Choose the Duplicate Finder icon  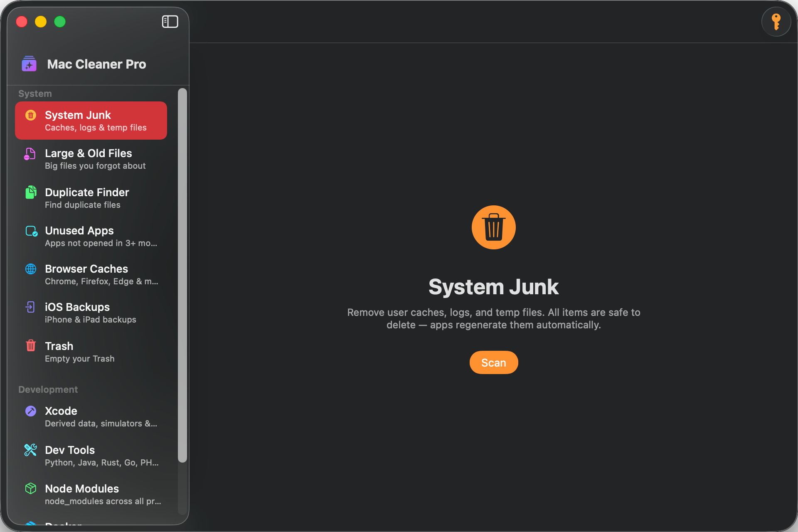(31, 192)
